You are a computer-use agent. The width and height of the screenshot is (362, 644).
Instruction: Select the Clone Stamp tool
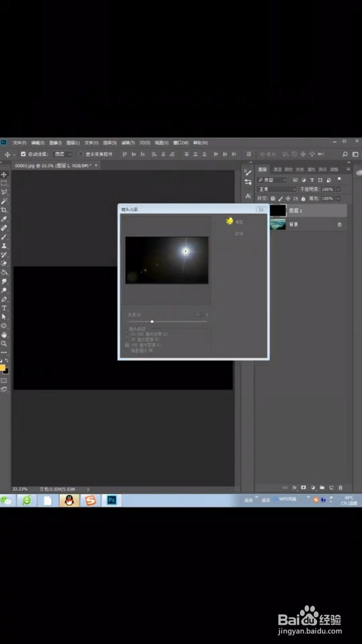[x=4, y=246]
